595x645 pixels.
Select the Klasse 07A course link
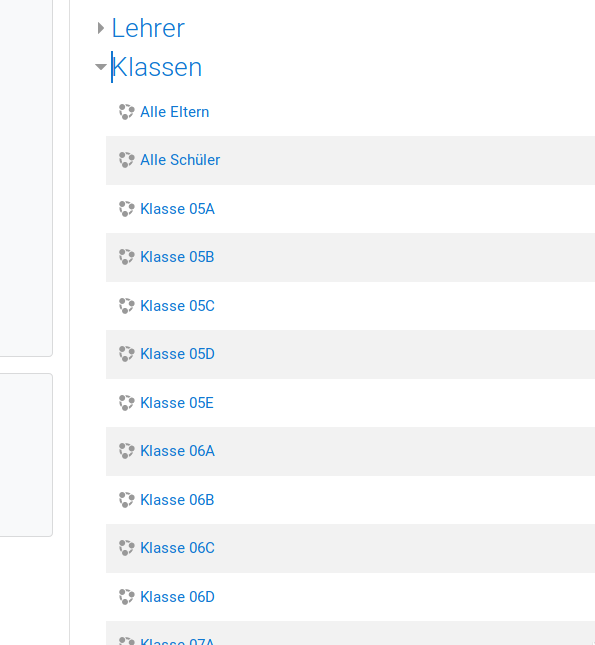pos(177,641)
